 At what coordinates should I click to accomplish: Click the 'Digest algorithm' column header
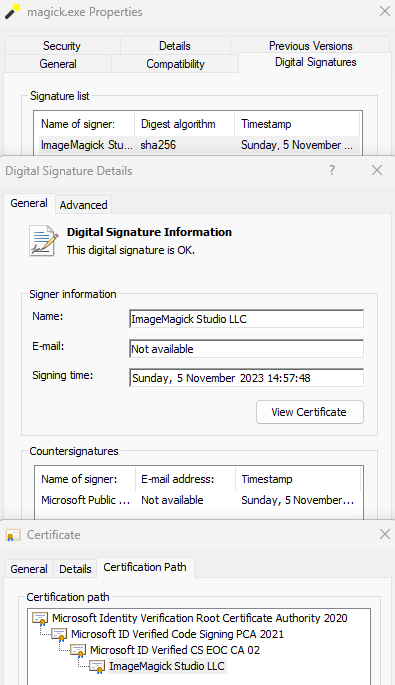coord(184,124)
